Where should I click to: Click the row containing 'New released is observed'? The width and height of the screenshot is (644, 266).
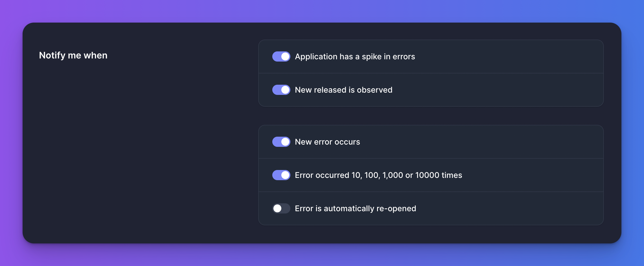[x=431, y=90]
